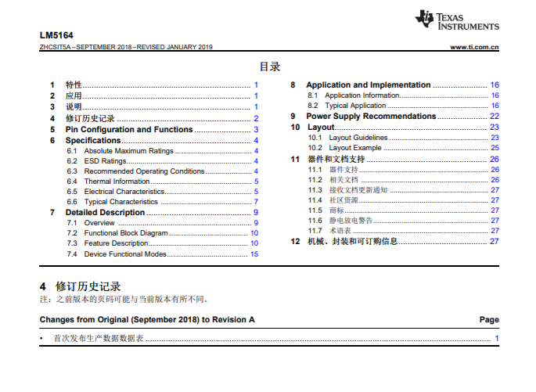
Task: Jump to 12 机械、封装和可订购信息
Action: point(395,241)
